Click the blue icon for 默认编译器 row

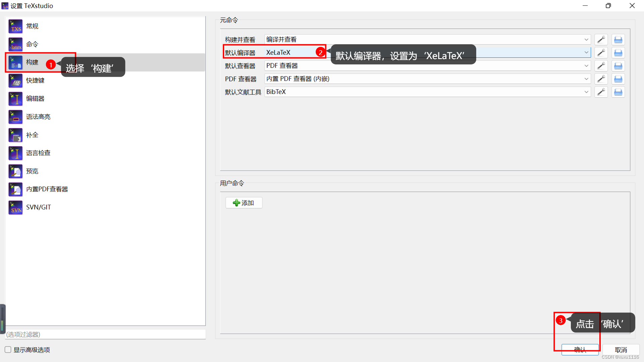pyautogui.click(x=618, y=53)
